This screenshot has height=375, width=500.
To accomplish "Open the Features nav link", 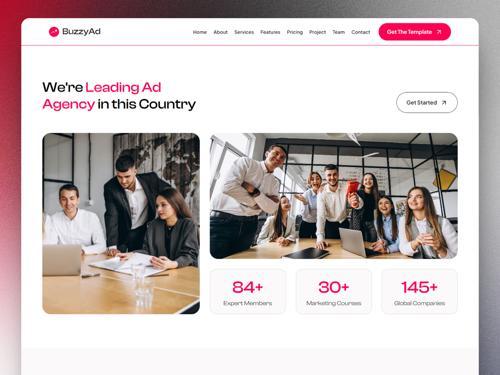I will 270,32.
